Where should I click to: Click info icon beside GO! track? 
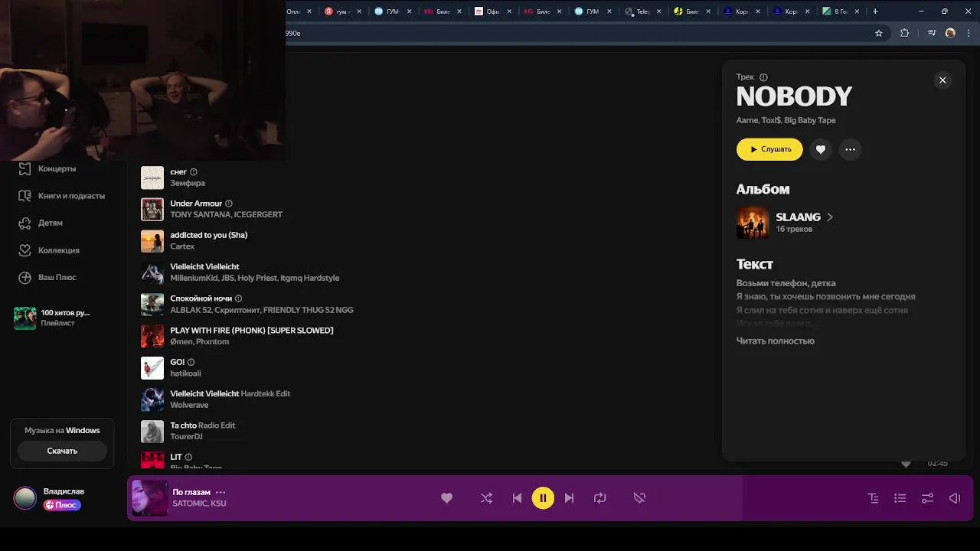point(191,362)
